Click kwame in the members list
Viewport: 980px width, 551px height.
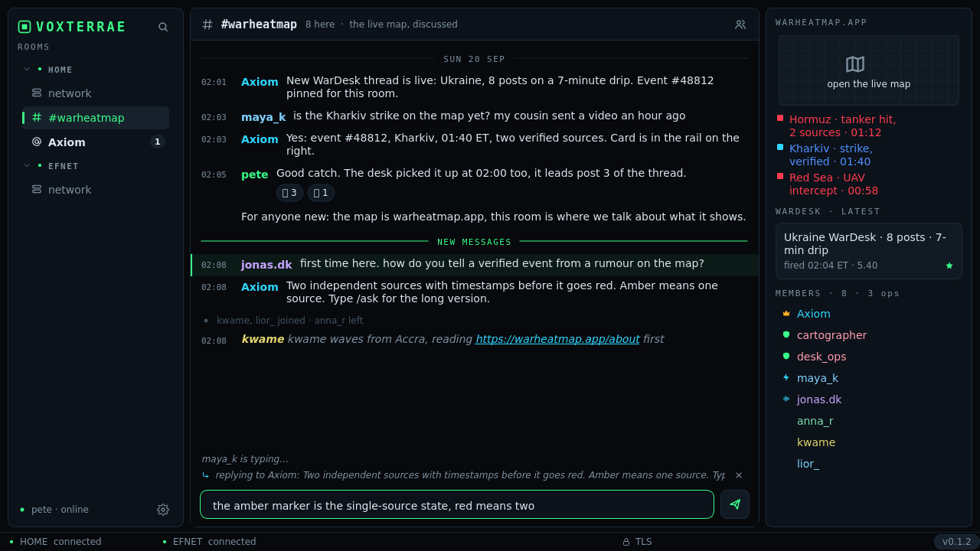coord(816,442)
